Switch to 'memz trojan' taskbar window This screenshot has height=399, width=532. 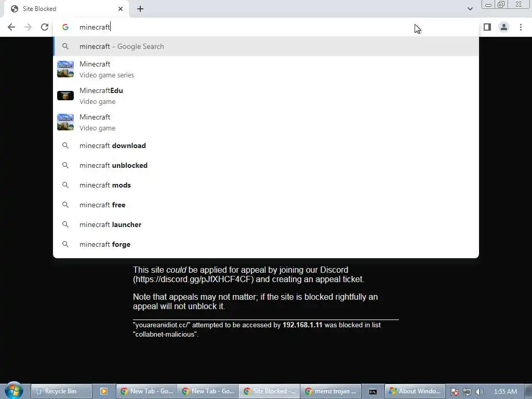[330, 391]
